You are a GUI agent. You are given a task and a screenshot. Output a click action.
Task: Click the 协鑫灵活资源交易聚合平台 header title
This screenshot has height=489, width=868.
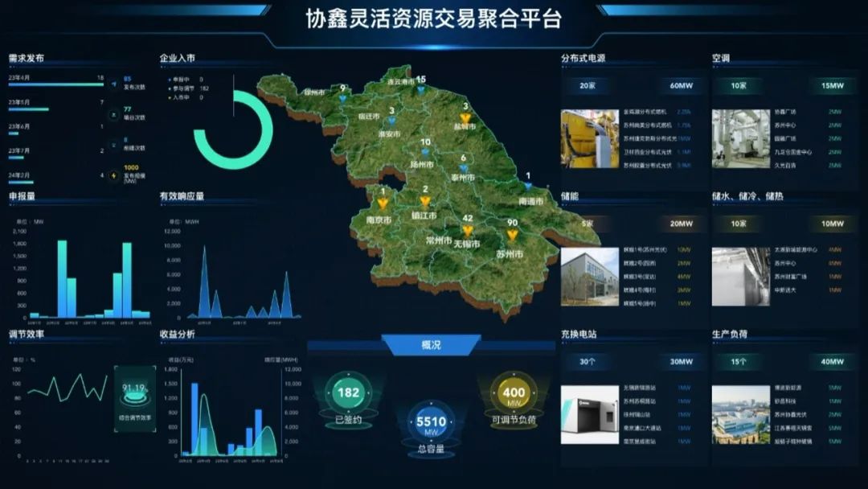433,18
